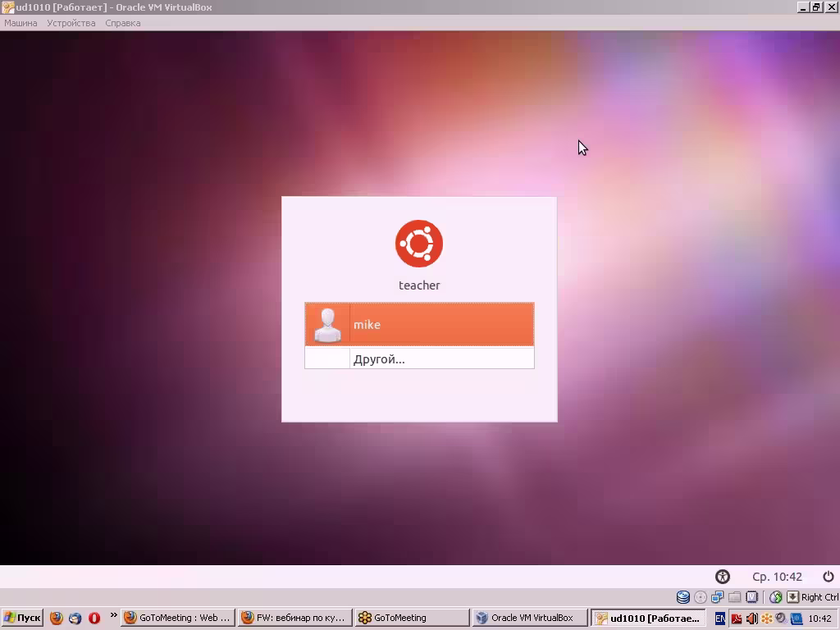Switch to GoToMeeting : Web taskbar window
840x630 pixels.
(178, 618)
